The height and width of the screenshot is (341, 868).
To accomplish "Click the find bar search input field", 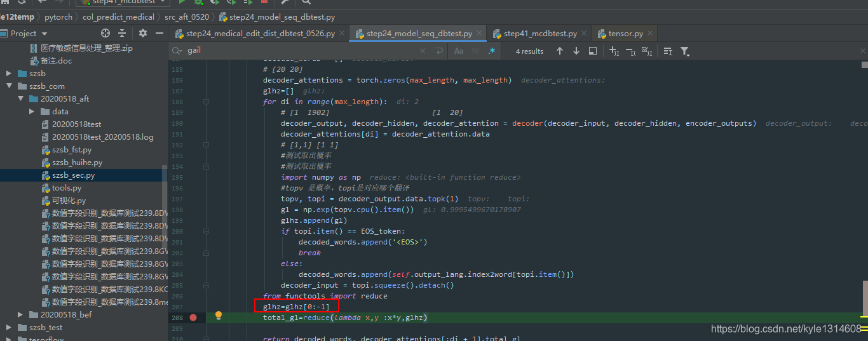I will point(299,51).
